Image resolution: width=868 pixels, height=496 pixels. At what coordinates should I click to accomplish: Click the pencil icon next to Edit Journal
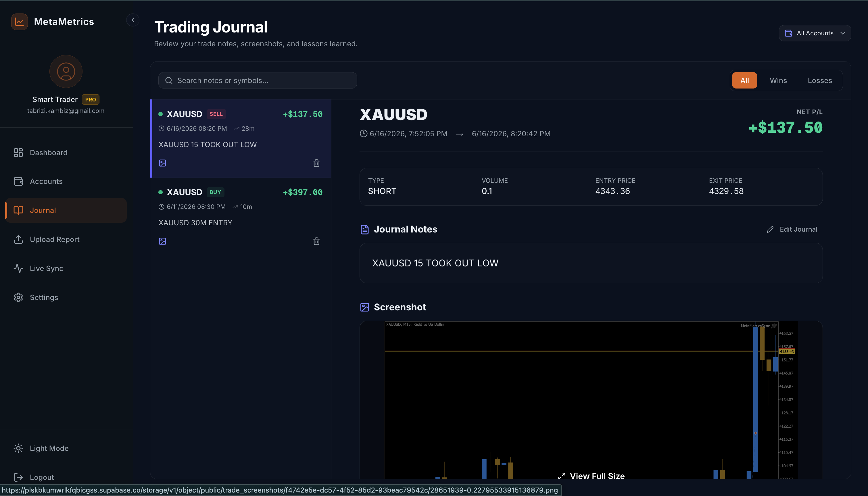coord(770,230)
